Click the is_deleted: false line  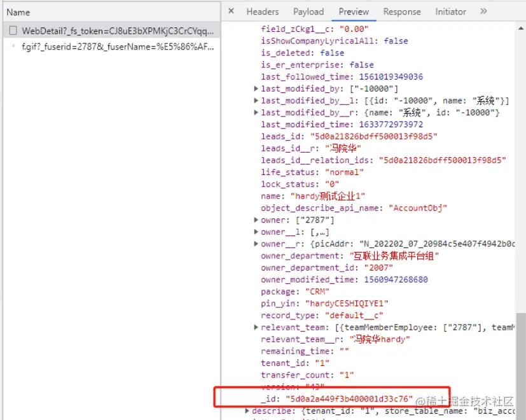pos(303,53)
